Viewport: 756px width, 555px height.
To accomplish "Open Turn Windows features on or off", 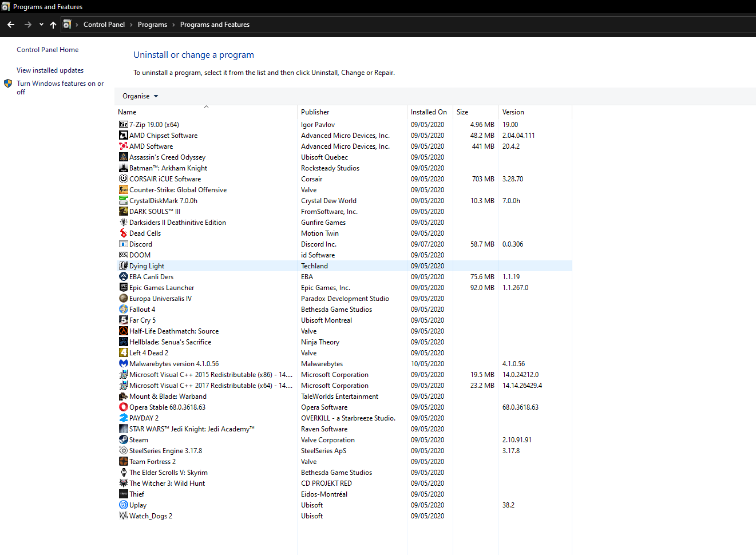I will 60,88.
